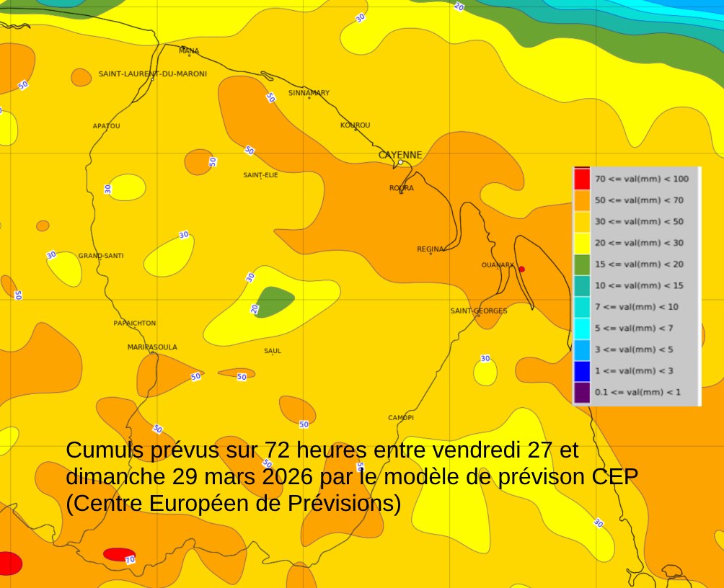Select the green 15-20 mm legend swatch
Viewport: 724px width, 588px height.
582,264
